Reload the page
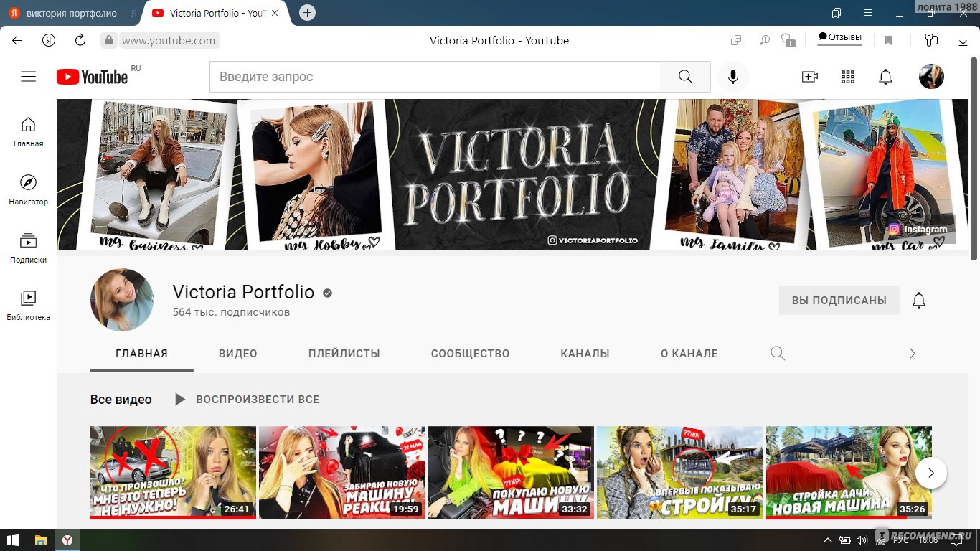Image resolution: width=980 pixels, height=551 pixels. (80, 41)
